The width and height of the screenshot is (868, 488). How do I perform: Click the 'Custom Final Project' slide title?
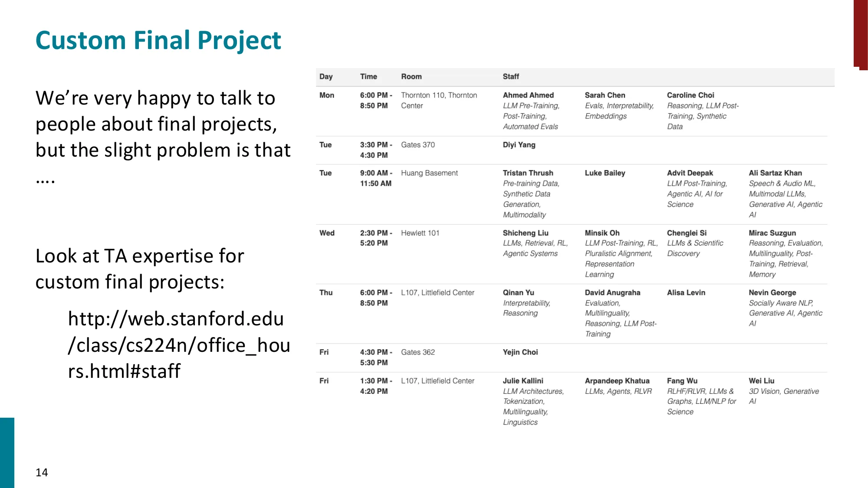coord(158,40)
